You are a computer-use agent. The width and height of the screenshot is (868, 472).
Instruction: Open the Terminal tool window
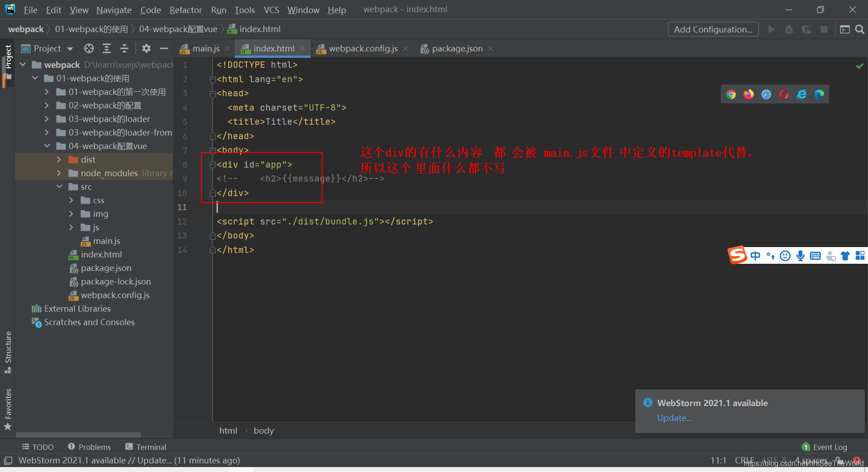click(x=146, y=447)
